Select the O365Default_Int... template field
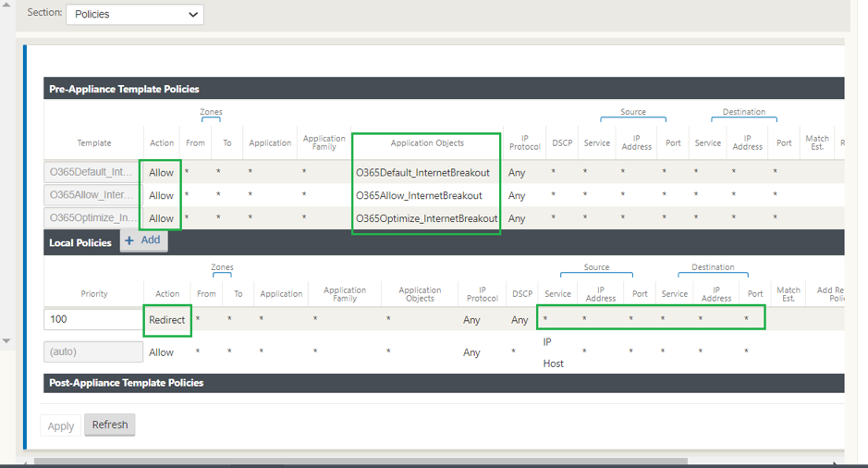This screenshot has height=468, width=868. (x=92, y=172)
